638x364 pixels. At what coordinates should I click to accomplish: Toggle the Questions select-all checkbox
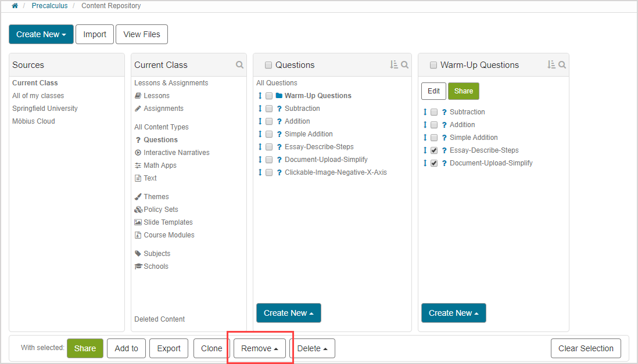[268, 65]
